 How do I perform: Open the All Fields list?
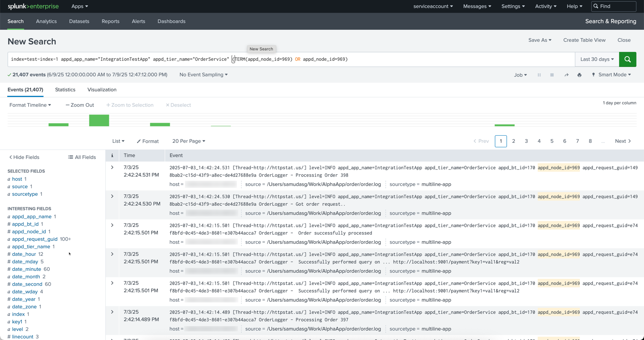[x=82, y=157]
